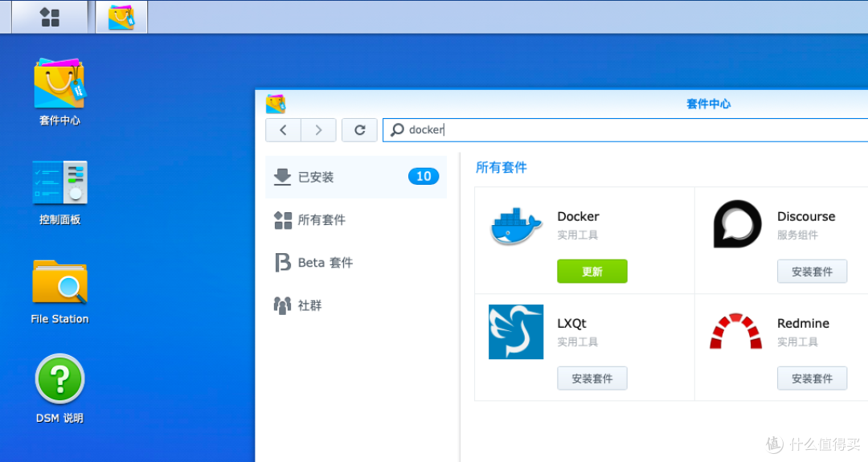The height and width of the screenshot is (462, 868).
Task: Refresh the package list
Action: point(360,130)
